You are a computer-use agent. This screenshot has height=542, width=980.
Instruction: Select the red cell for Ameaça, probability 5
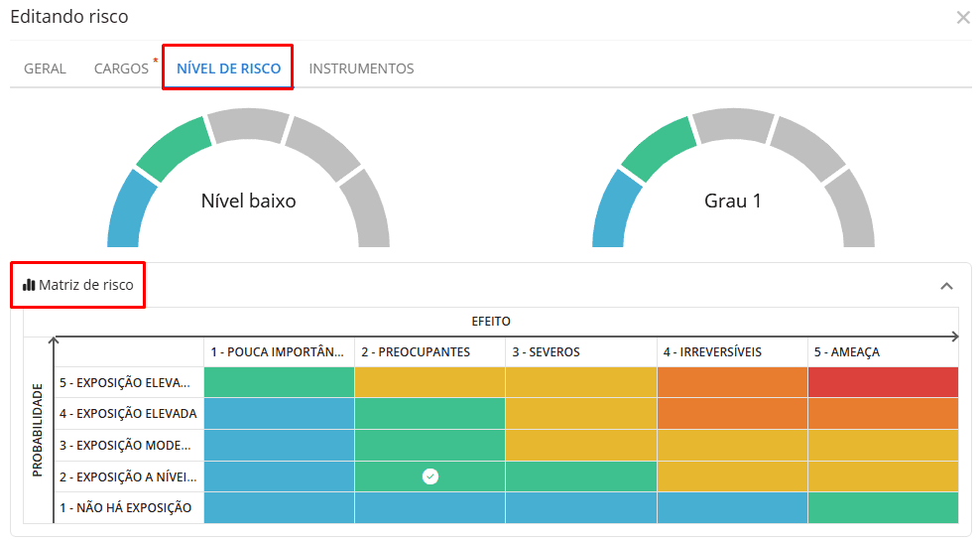883,382
